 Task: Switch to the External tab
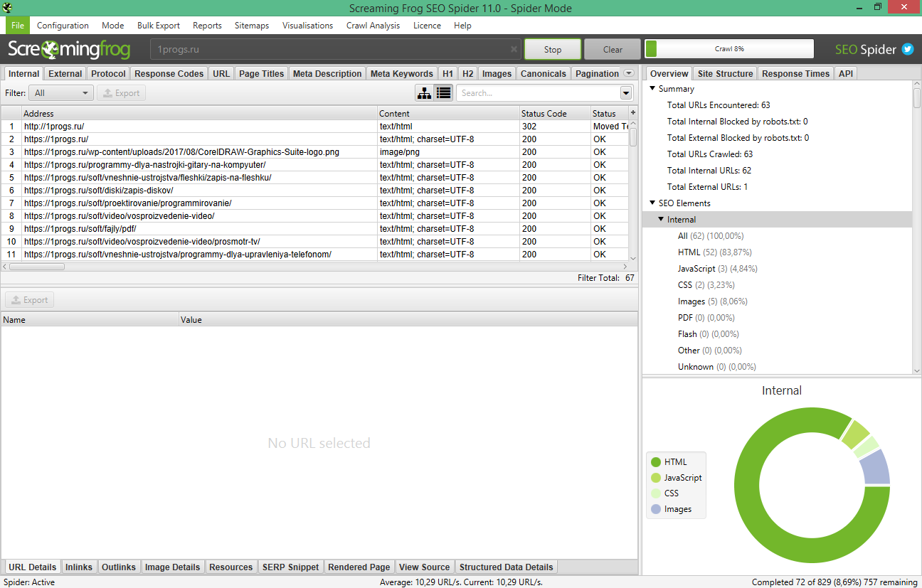[x=65, y=73]
